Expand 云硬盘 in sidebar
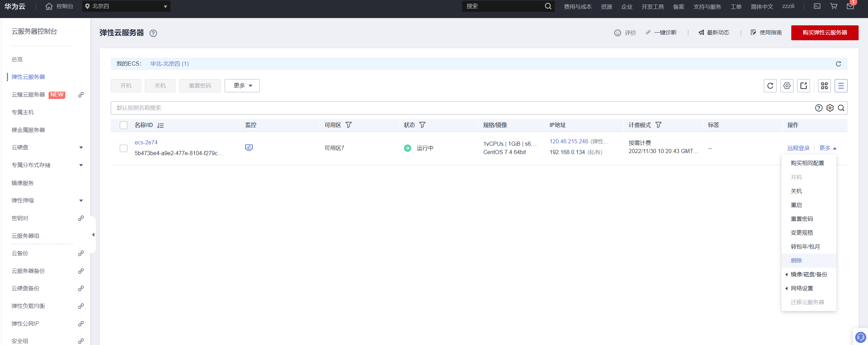This screenshot has height=345, width=868. point(81,148)
